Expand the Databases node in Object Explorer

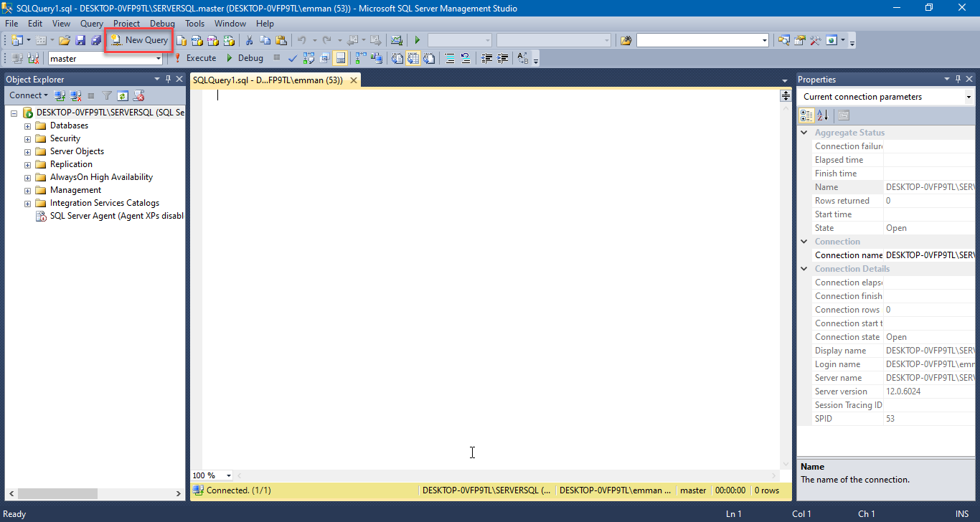click(27, 125)
